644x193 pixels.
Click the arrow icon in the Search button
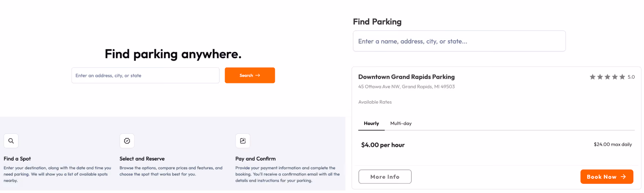258,75
